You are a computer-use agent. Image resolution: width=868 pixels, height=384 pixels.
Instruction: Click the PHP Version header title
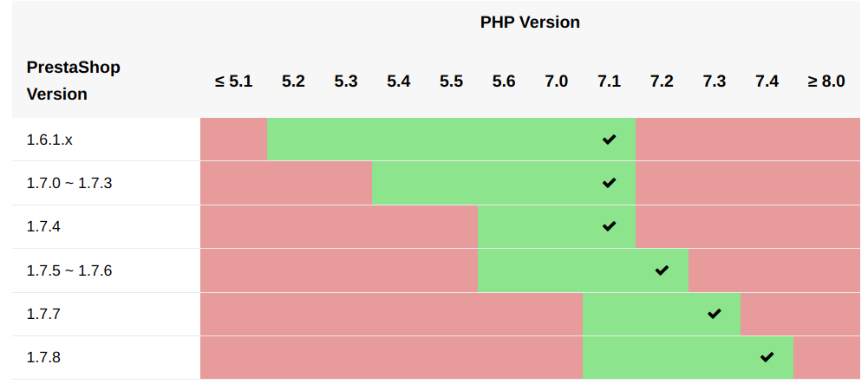coord(530,23)
